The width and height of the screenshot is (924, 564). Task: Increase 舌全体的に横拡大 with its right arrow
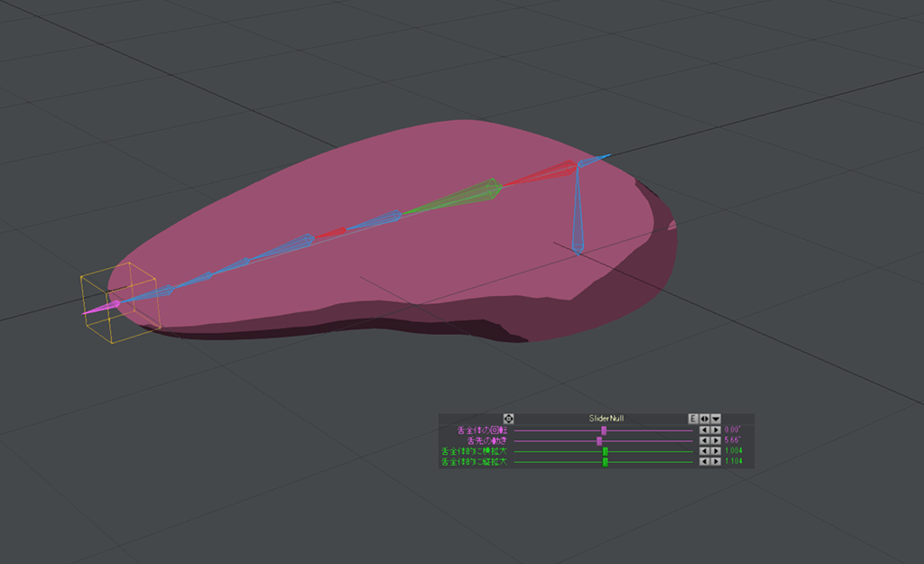[x=716, y=451]
